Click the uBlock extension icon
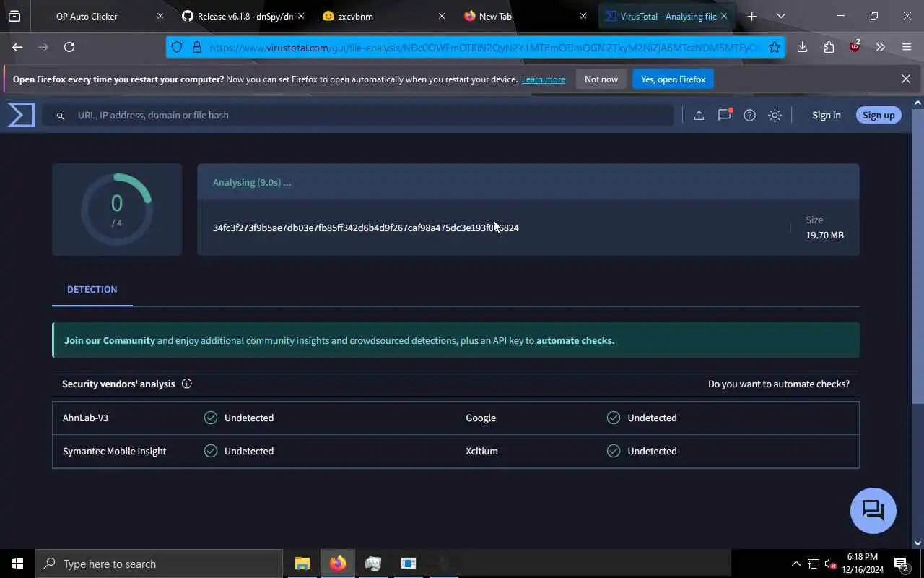This screenshot has height=578, width=924. pos(855,46)
